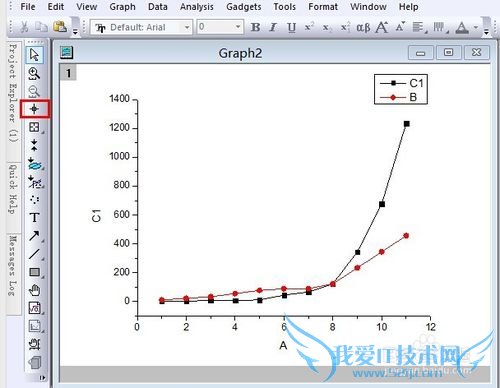Viewport: 500px width, 388px height.
Task: Toggle Greek alpha-beta symbols
Action: click(363, 27)
